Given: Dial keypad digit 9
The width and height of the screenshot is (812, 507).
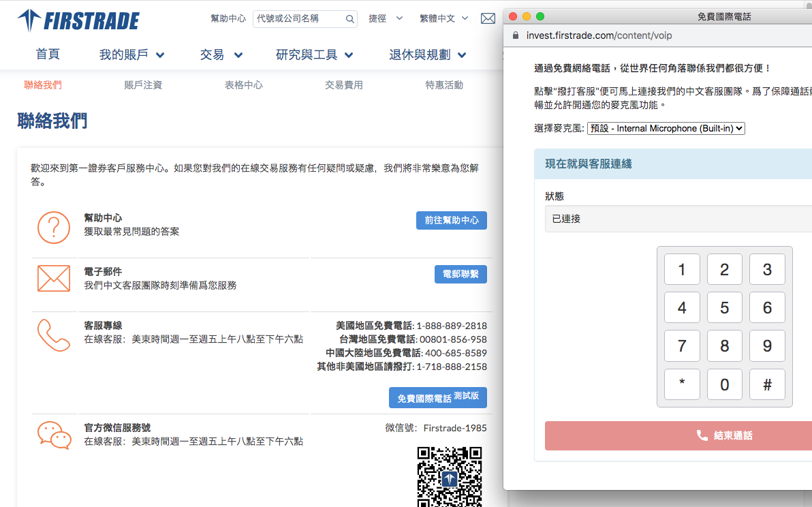Looking at the screenshot, I should [767, 346].
